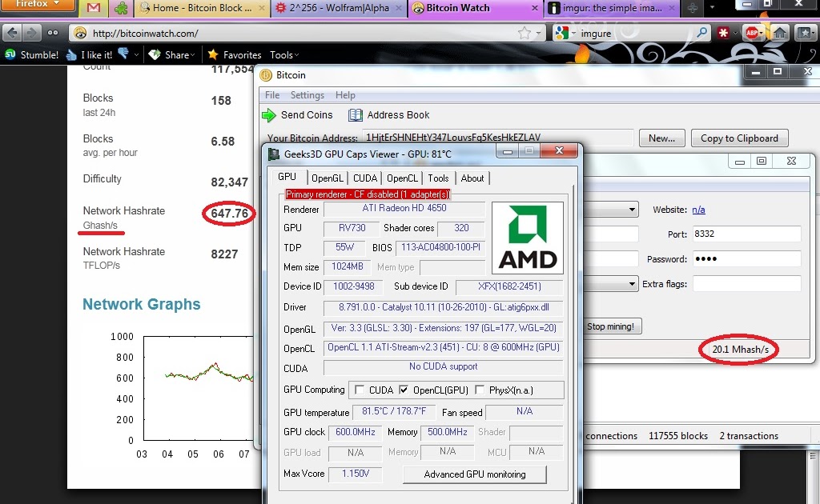Viewport: 820px width, 504px height.
Task: Open the pinned green clover tab
Action: [121, 8]
